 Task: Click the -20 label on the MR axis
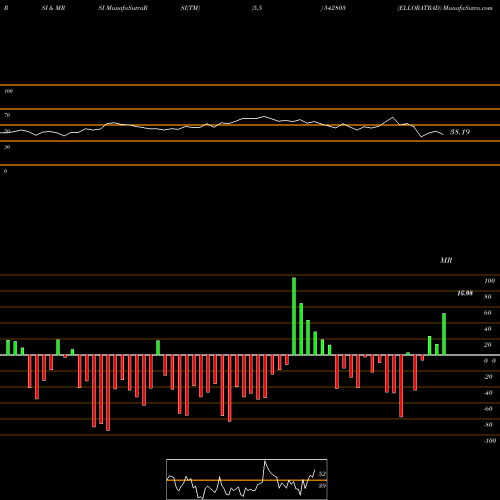488,377
